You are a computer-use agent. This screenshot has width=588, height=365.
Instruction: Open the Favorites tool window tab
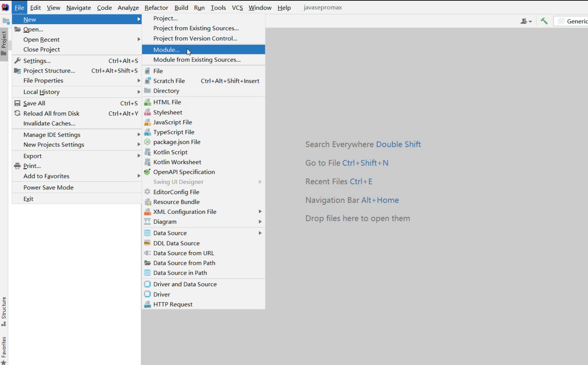(4, 350)
